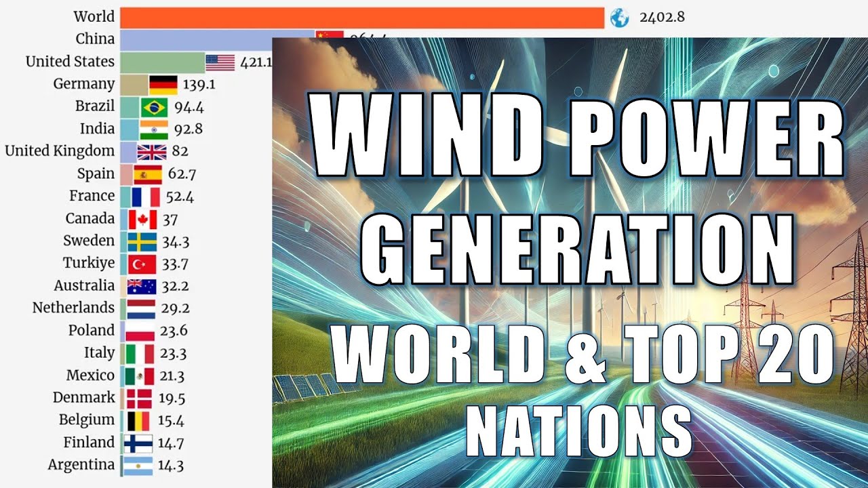
Task: Click the Italy flag icon
Action: tap(139, 353)
